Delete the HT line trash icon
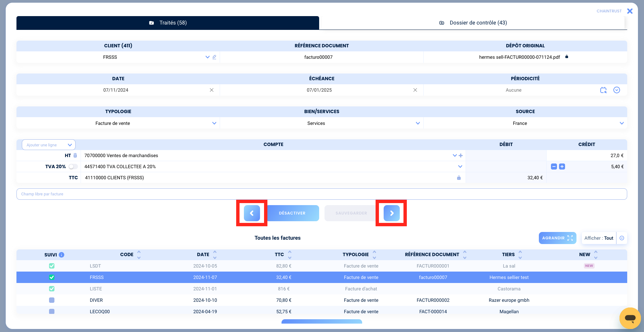The height and width of the screenshot is (332, 644). pos(75,155)
